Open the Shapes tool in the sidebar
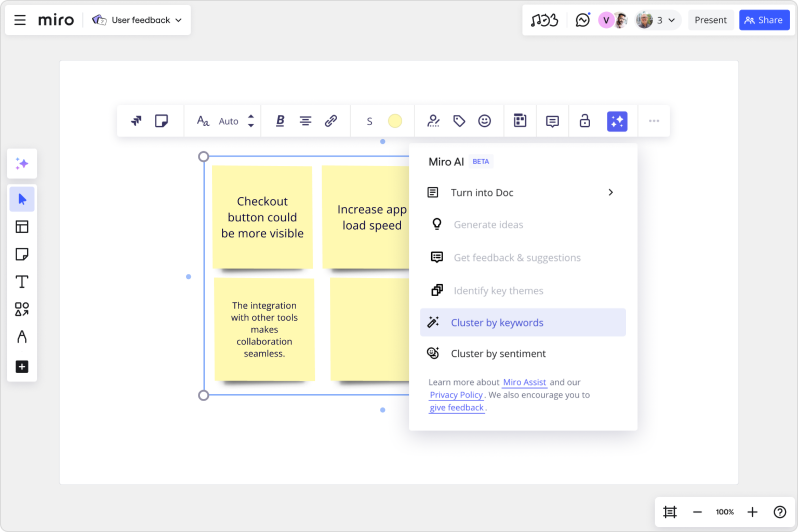 tap(22, 309)
